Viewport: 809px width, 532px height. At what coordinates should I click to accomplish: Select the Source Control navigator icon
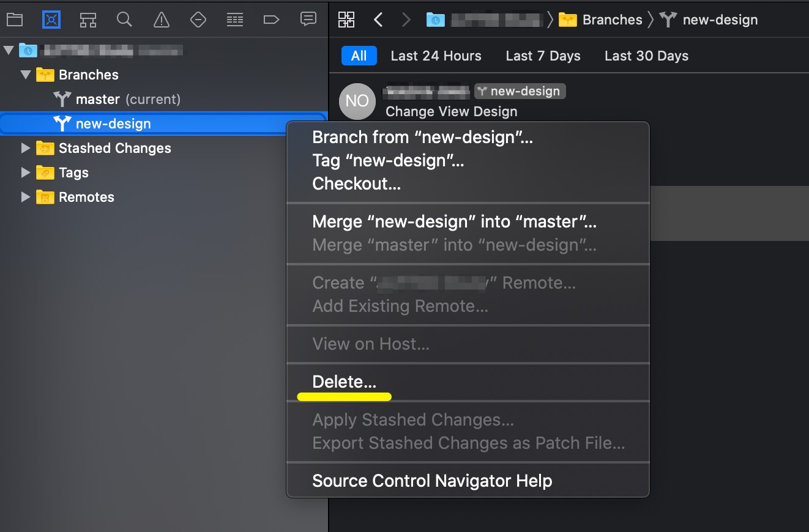(51, 20)
